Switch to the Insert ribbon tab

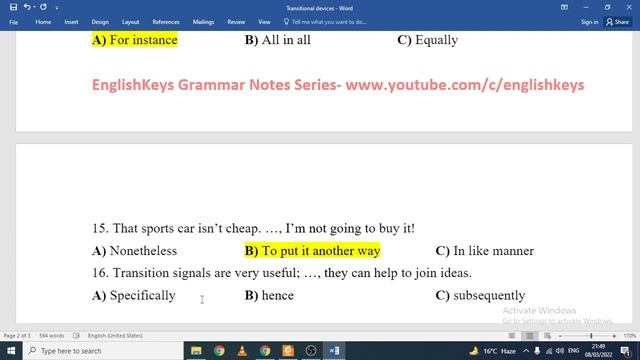[x=71, y=22]
